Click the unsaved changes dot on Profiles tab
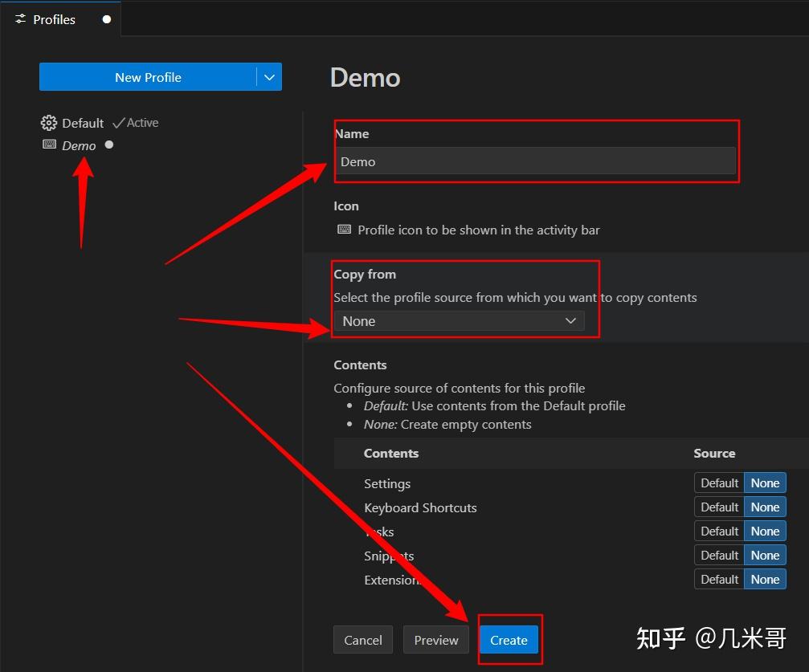Screen dimensions: 809x672 [105, 19]
